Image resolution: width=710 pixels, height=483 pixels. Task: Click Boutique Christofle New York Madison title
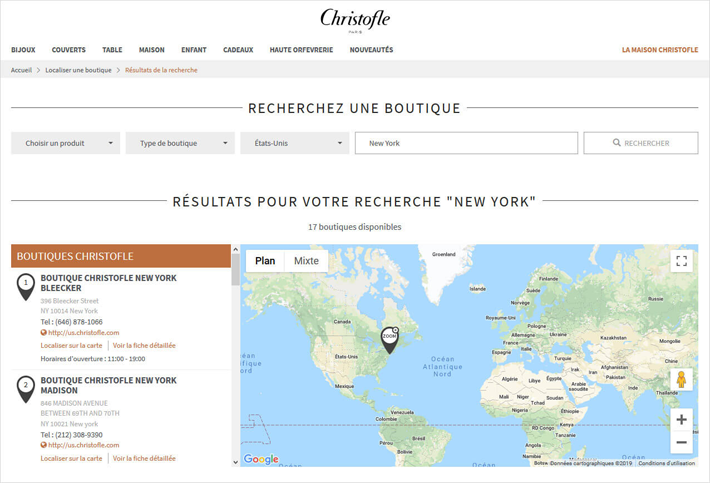[x=109, y=385]
